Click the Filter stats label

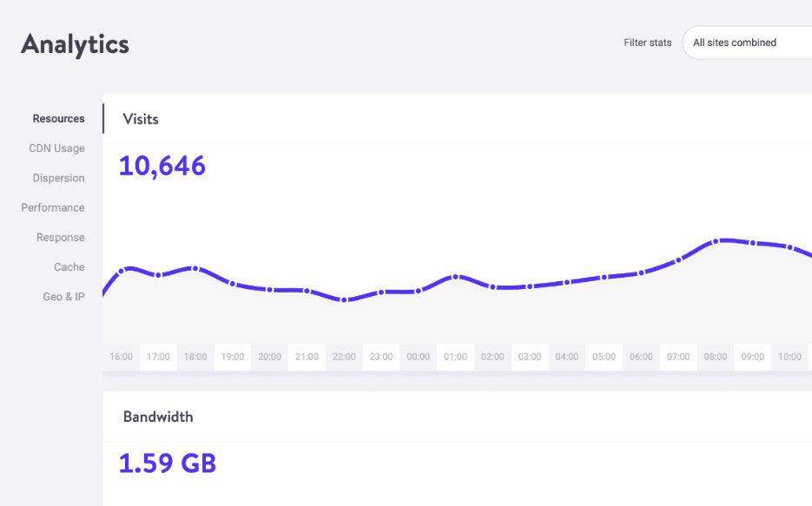point(647,43)
